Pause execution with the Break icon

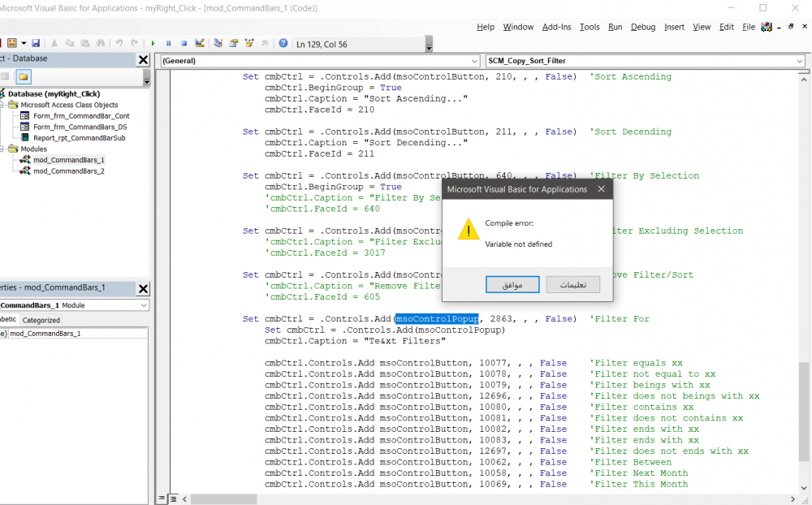click(168, 44)
